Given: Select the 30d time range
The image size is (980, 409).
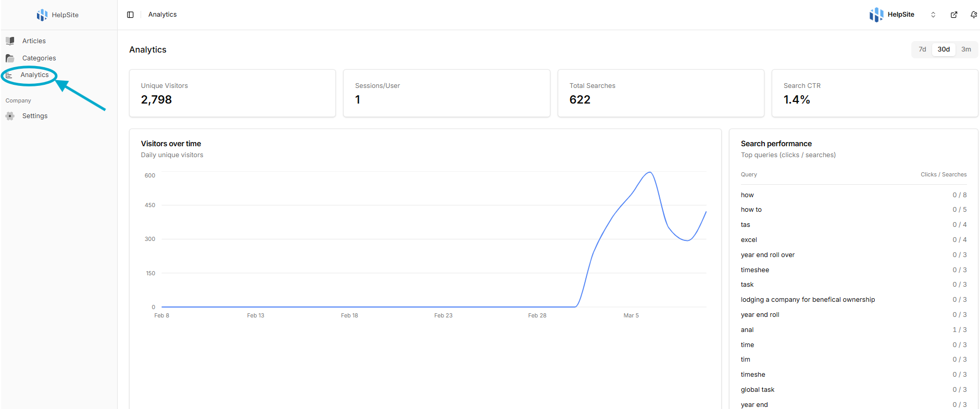Looking at the screenshot, I should (944, 49).
